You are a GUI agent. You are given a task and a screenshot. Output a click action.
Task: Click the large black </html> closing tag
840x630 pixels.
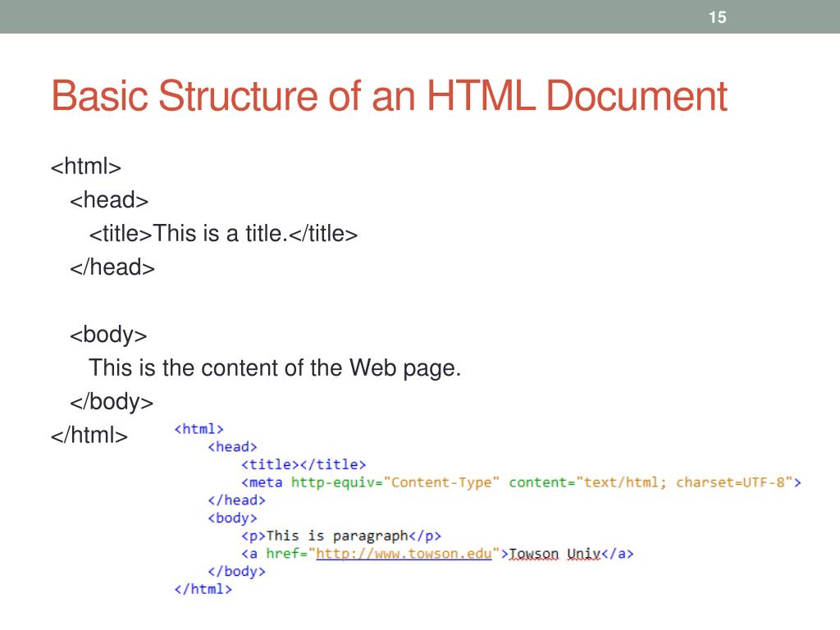[89, 435]
